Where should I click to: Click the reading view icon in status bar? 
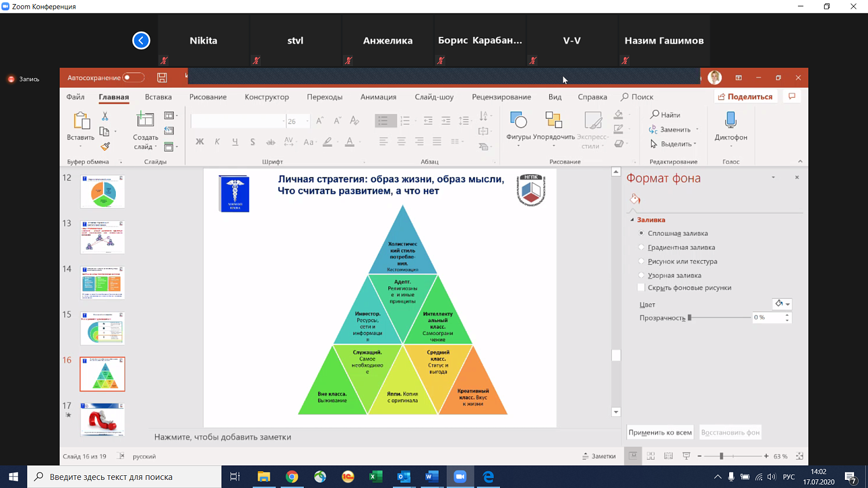click(x=668, y=456)
